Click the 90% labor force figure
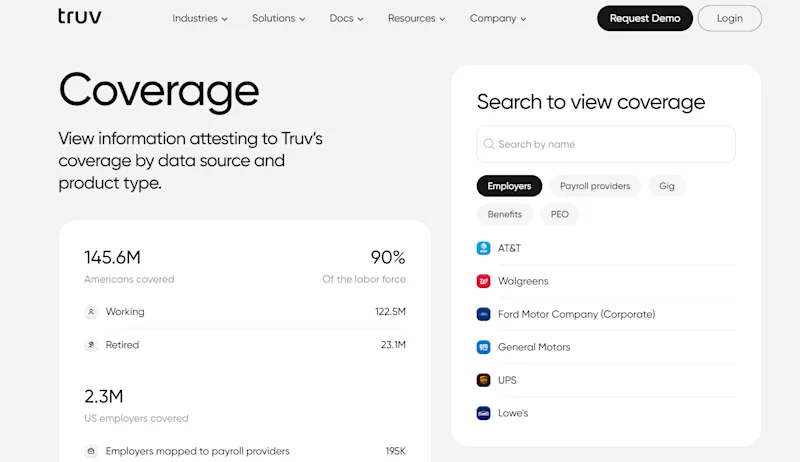Image resolution: width=800 pixels, height=462 pixels. pyautogui.click(x=388, y=257)
